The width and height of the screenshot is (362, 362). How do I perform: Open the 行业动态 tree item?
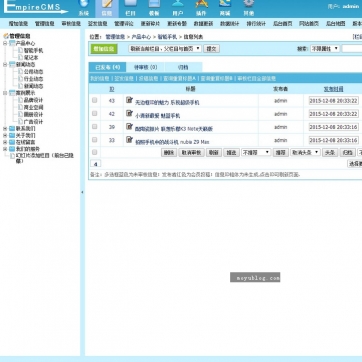(x=33, y=79)
